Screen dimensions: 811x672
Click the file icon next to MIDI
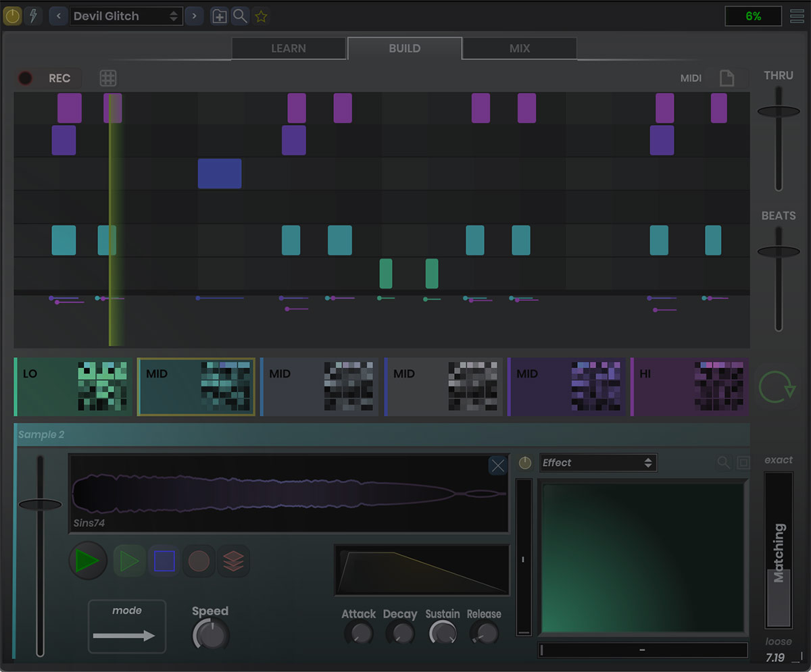pyautogui.click(x=728, y=78)
